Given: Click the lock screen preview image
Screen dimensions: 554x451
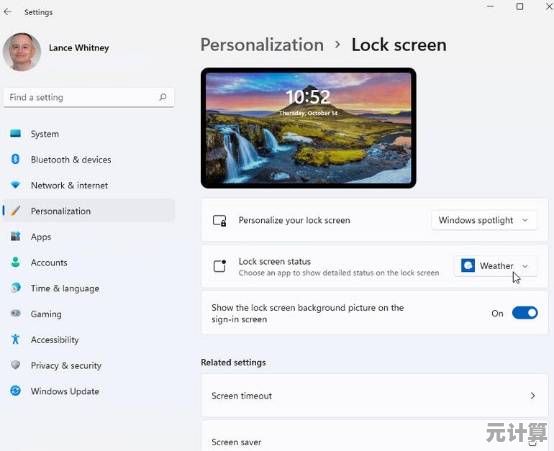Looking at the screenshot, I should coord(308,128).
